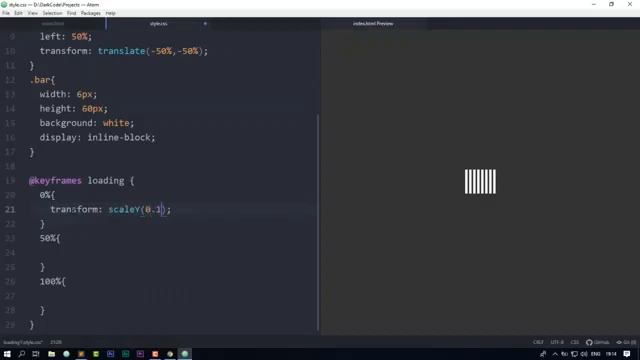Open Task View on the taskbar

point(36,354)
